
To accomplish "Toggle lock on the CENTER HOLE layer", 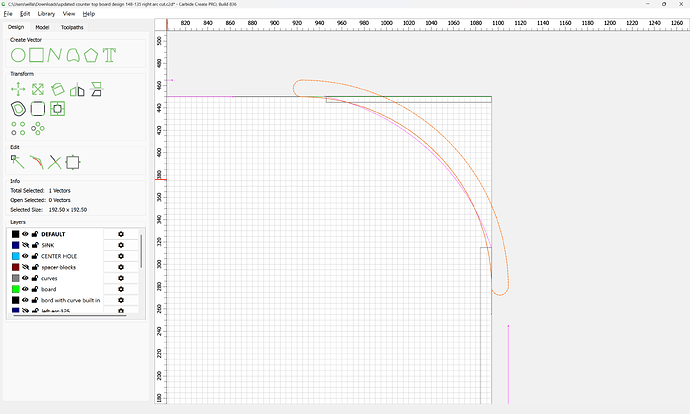I will coord(35,256).
